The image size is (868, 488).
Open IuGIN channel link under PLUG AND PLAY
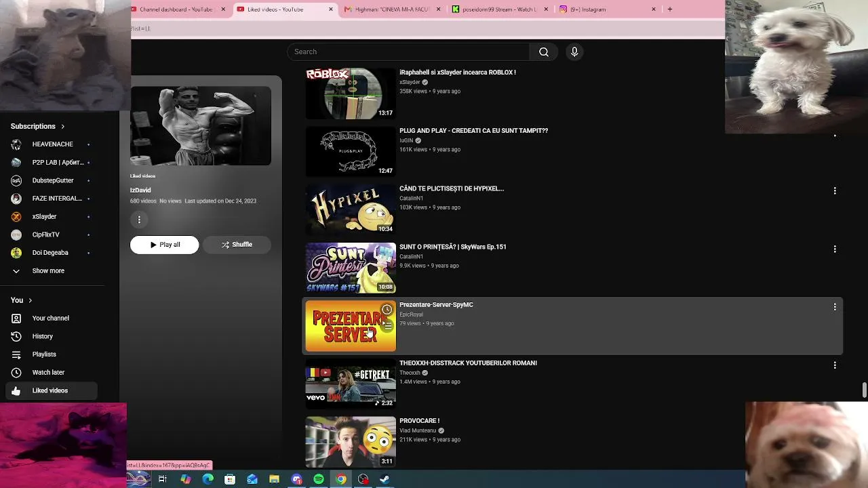406,140
